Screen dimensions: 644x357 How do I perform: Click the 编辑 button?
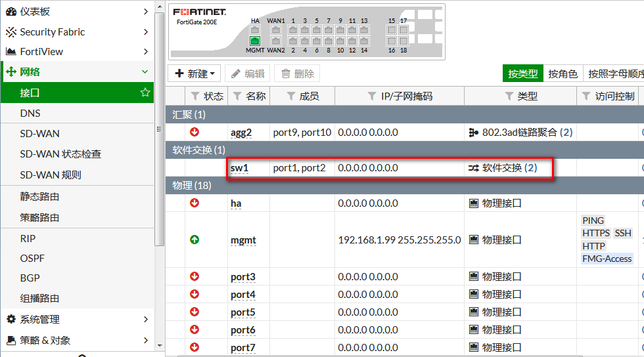247,74
